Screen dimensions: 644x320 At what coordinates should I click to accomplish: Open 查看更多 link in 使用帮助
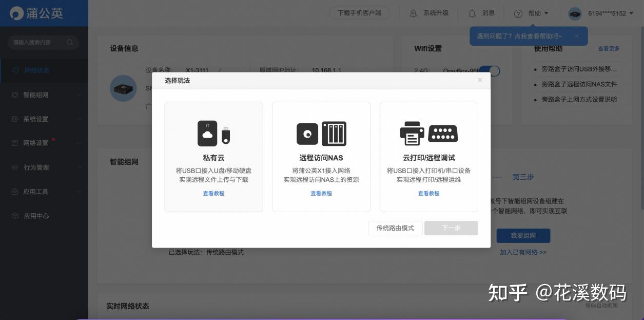click(x=609, y=49)
